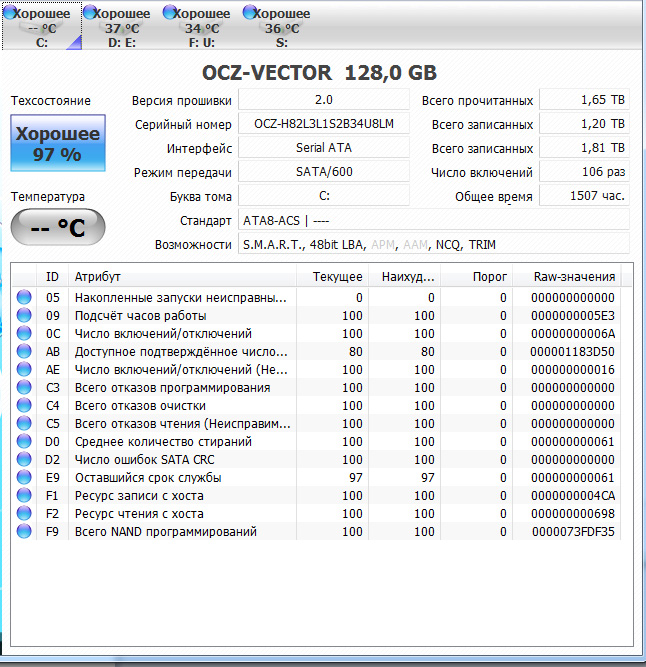Select row Накопленные запуски неисправны...
The width and height of the screenshot is (646, 667).
tap(316, 297)
